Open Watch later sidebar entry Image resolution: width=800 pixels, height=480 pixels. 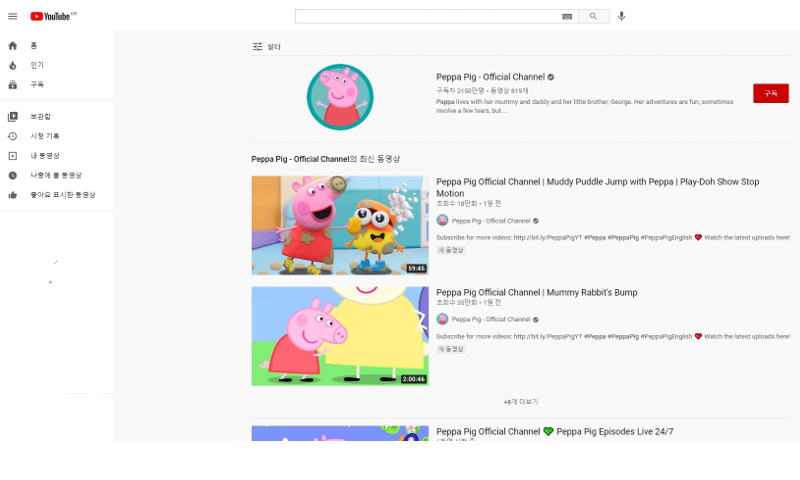pos(56,175)
